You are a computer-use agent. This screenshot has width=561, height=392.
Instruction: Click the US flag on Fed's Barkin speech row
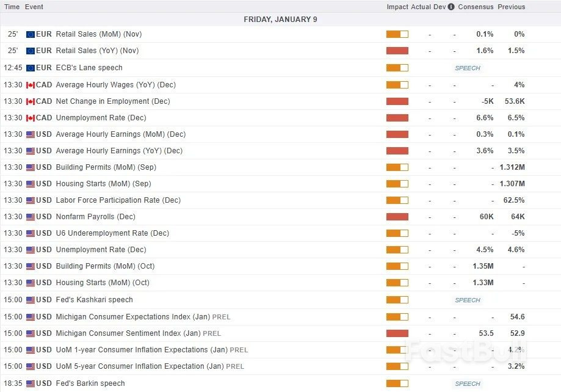[x=30, y=383]
